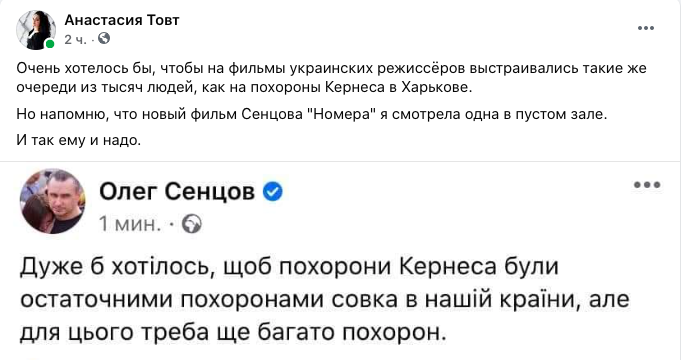Screen dimensions: 681x360
Task: Click the sentence beginning 'Но напомню'
Action: tap(311, 114)
